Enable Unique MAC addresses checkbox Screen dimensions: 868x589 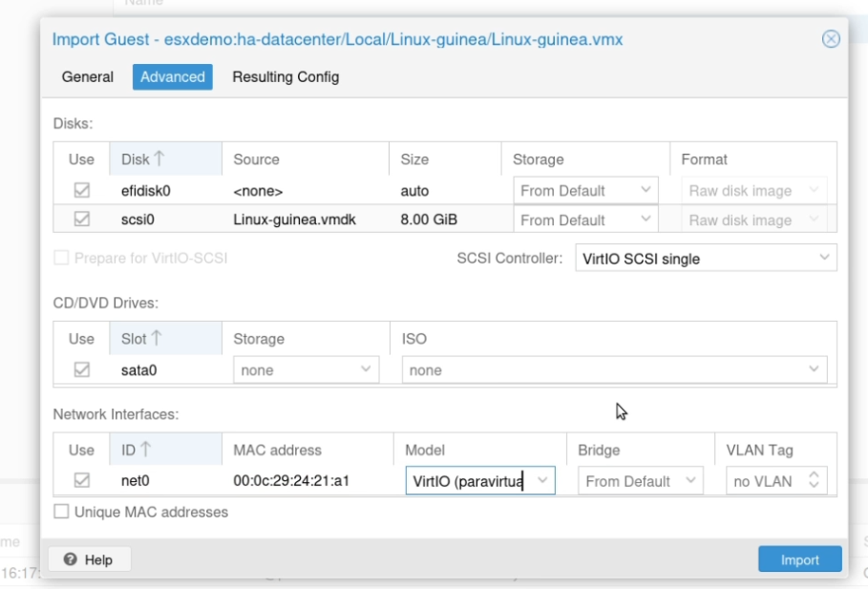point(61,512)
